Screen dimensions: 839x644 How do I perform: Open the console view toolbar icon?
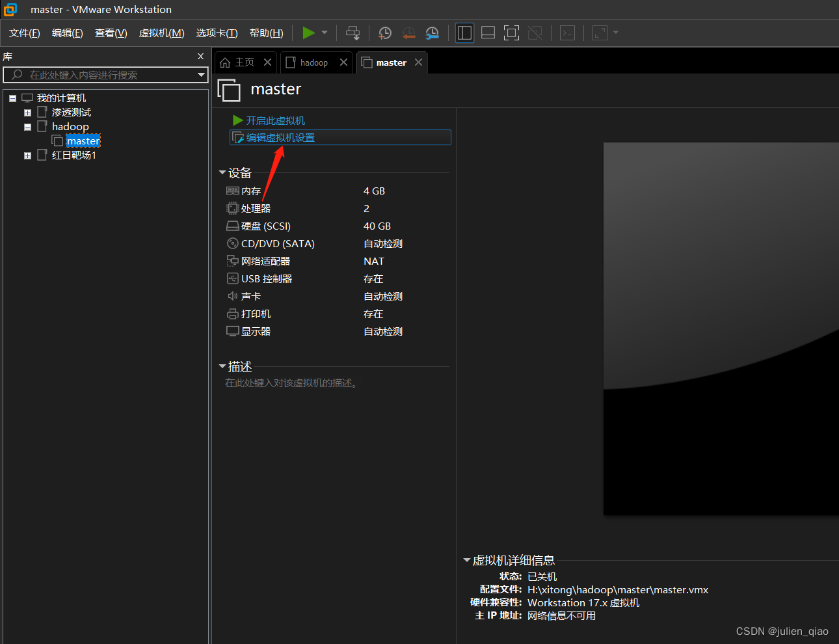click(x=567, y=33)
